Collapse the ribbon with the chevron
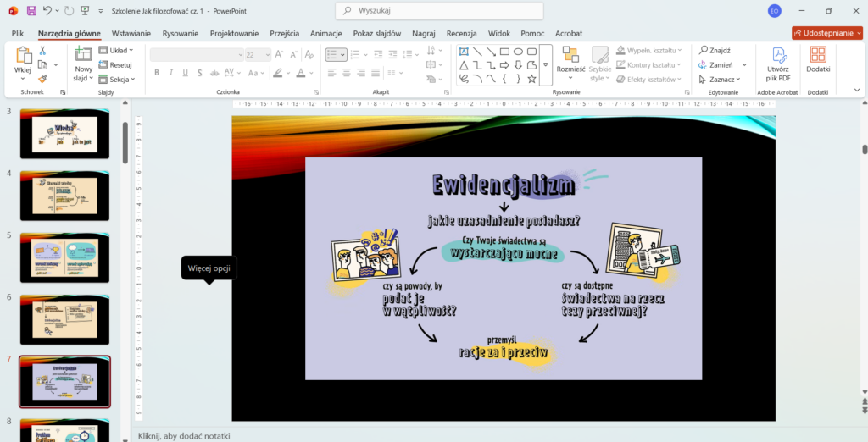The image size is (868, 442). [857, 90]
